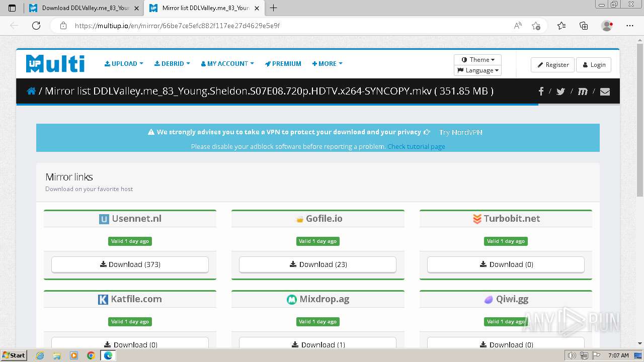644x362 pixels.
Task: Expand the MORE menu
Action: 327,64
